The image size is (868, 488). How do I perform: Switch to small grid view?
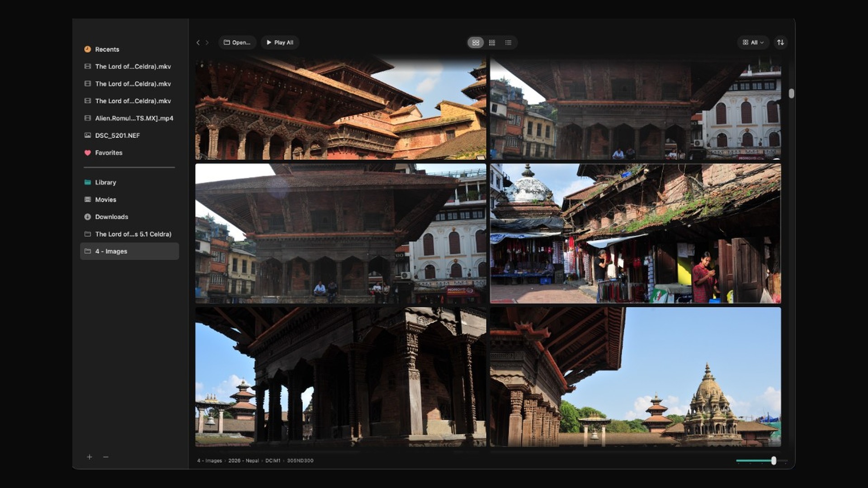[492, 42]
